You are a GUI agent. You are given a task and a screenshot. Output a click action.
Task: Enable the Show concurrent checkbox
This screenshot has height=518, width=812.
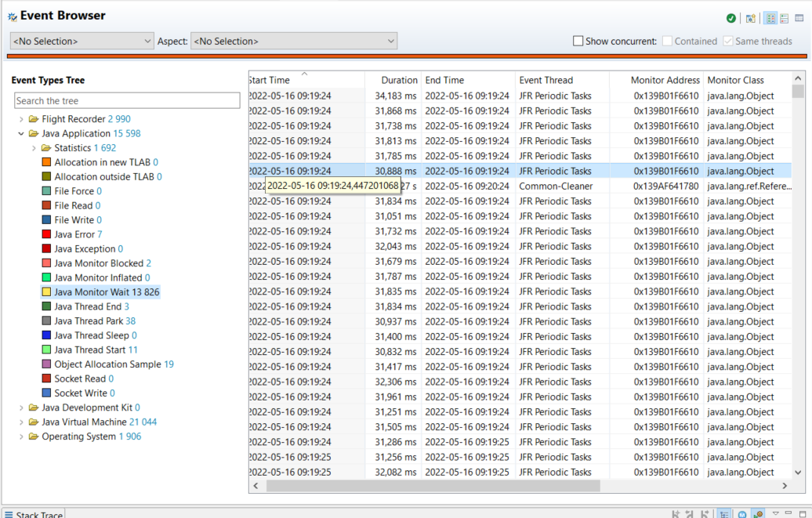tap(578, 41)
